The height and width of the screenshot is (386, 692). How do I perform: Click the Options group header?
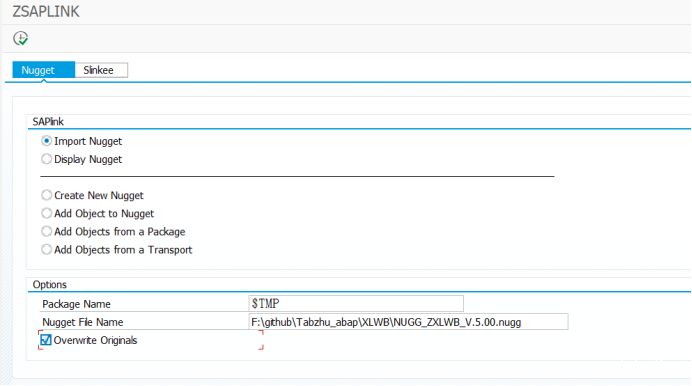click(49, 285)
